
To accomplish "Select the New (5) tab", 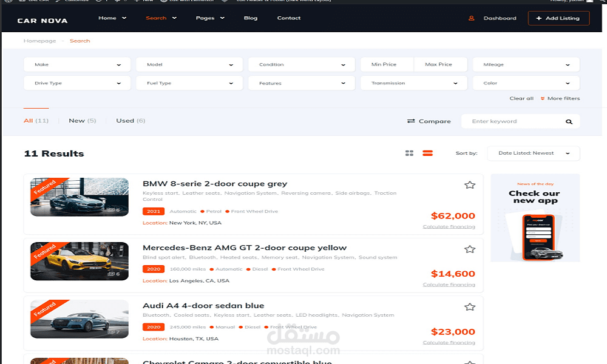I will pyautogui.click(x=83, y=121).
